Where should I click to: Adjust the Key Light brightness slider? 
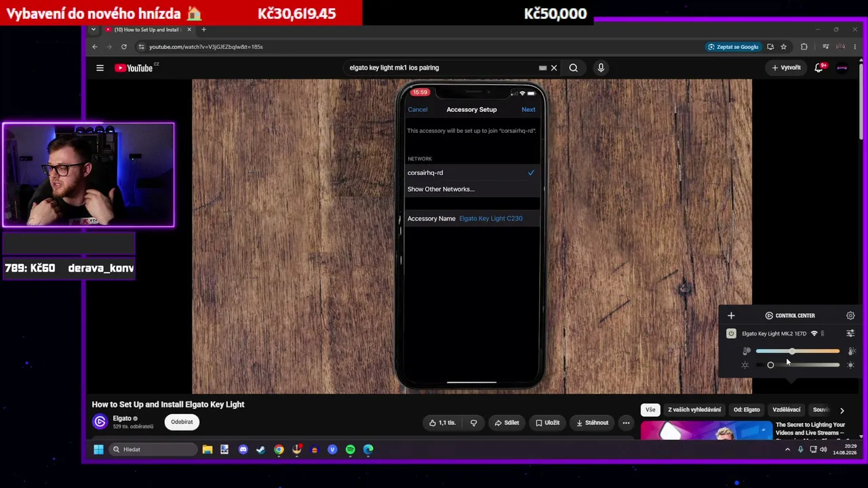(797, 365)
